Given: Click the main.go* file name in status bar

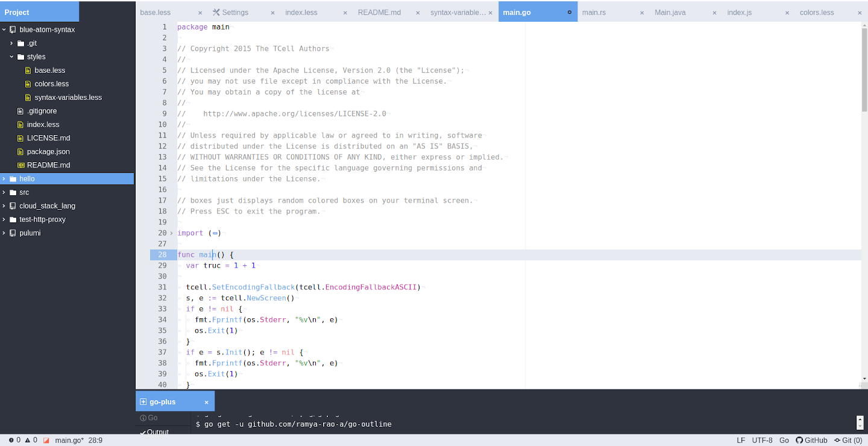Looking at the screenshot, I should 69,441.
